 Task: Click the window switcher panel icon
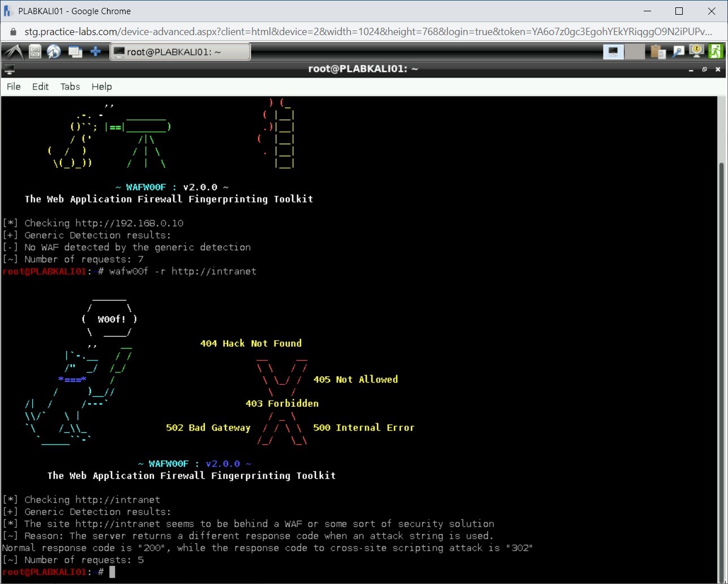coord(75,52)
